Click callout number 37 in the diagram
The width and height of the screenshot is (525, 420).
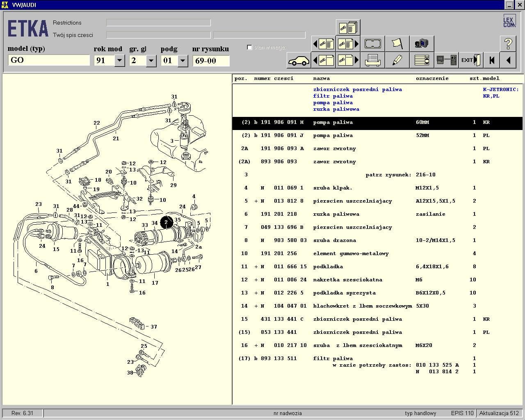coord(154,327)
